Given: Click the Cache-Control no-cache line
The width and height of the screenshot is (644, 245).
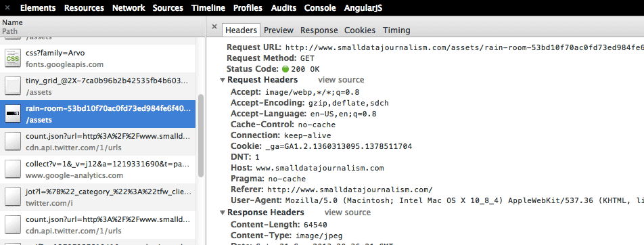Looking at the screenshot, I should click(283, 125).
